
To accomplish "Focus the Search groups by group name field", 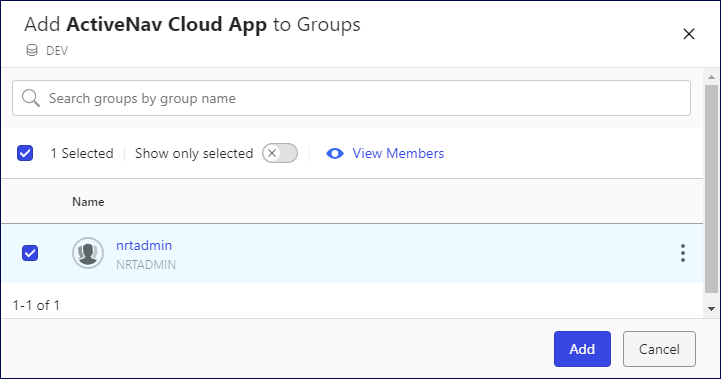I will [x=351, y=98].
